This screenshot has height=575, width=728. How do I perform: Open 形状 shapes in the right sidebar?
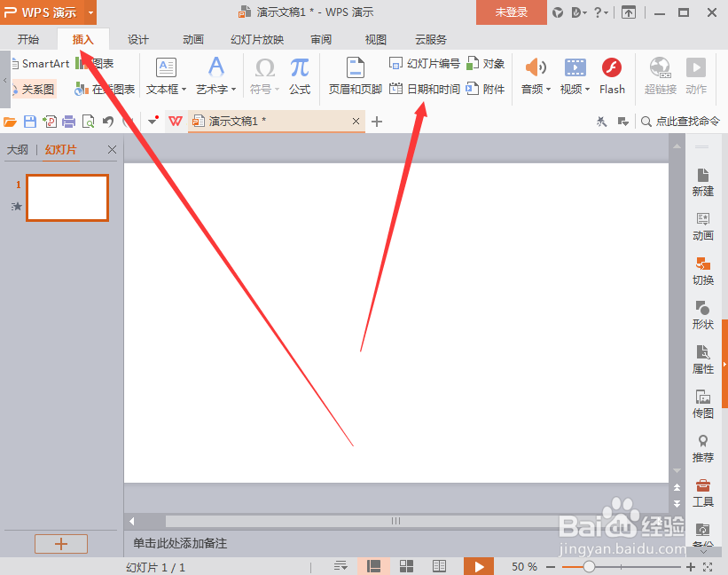[x=703, y=315]
